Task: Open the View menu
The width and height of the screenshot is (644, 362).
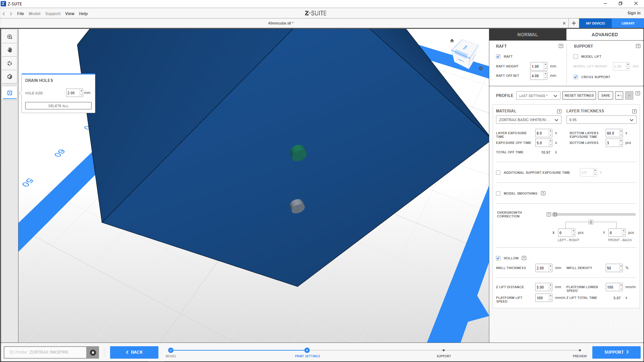Action: tap(69, 14)
